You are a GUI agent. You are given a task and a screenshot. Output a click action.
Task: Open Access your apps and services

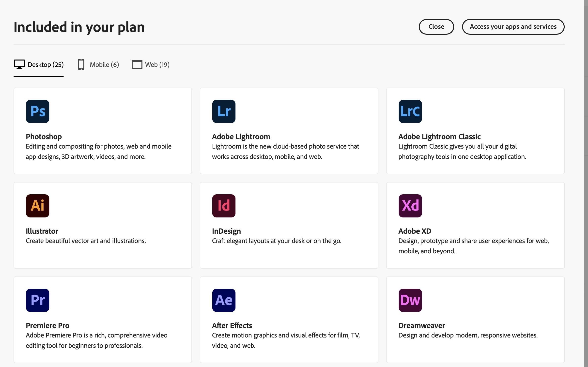coord(513,27)
